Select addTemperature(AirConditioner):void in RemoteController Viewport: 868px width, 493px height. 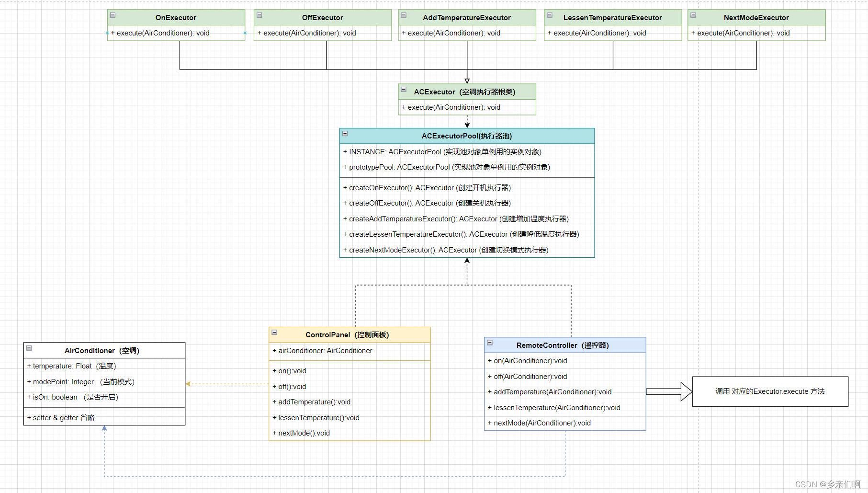click(x=565, y=392)
